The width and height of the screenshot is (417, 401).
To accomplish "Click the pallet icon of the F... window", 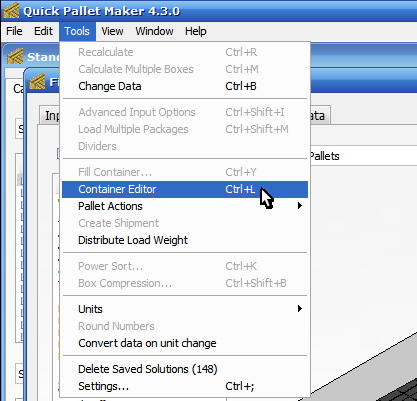I will [37, 82].
